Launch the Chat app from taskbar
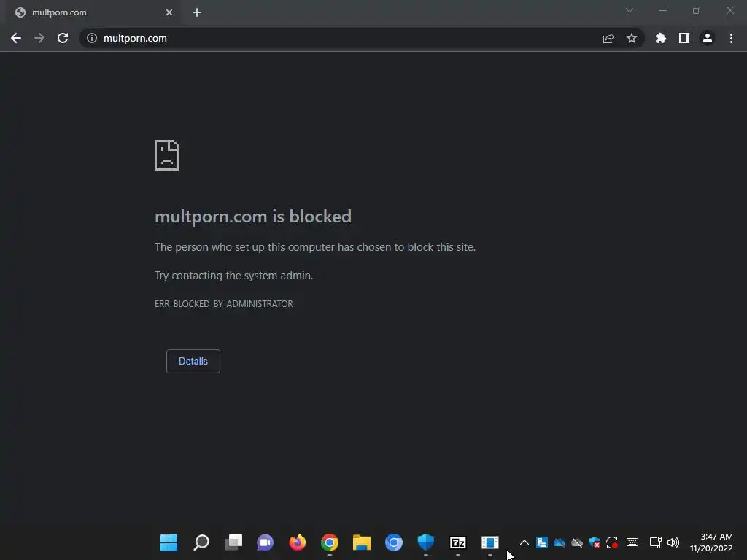This screenshot has height=560, width=747. 266,542
